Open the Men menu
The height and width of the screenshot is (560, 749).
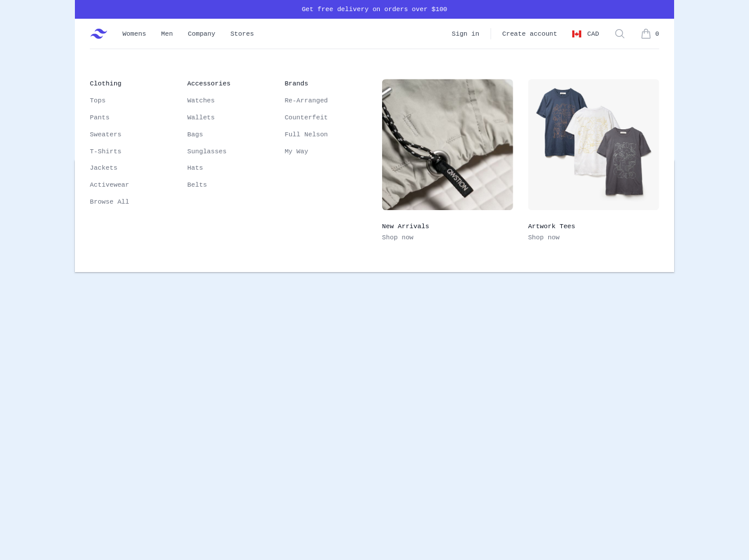[x=167, y=34]
